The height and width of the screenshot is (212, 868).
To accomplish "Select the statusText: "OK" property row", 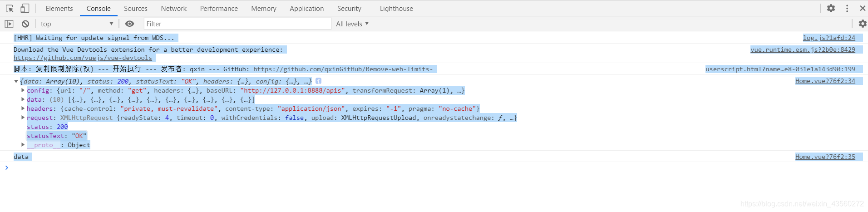I will [56, 136].
